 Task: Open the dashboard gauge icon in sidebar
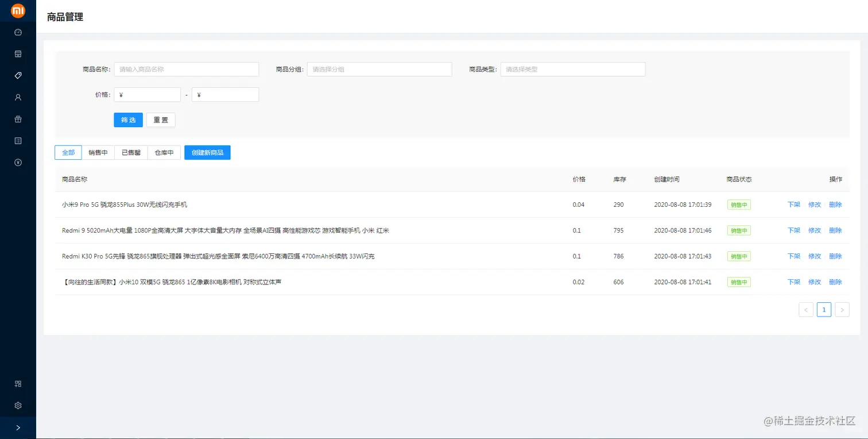click(x=18, y=32)
